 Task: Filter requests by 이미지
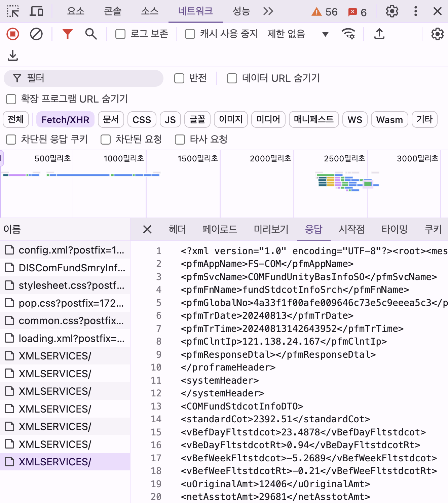tap(231, 119)
